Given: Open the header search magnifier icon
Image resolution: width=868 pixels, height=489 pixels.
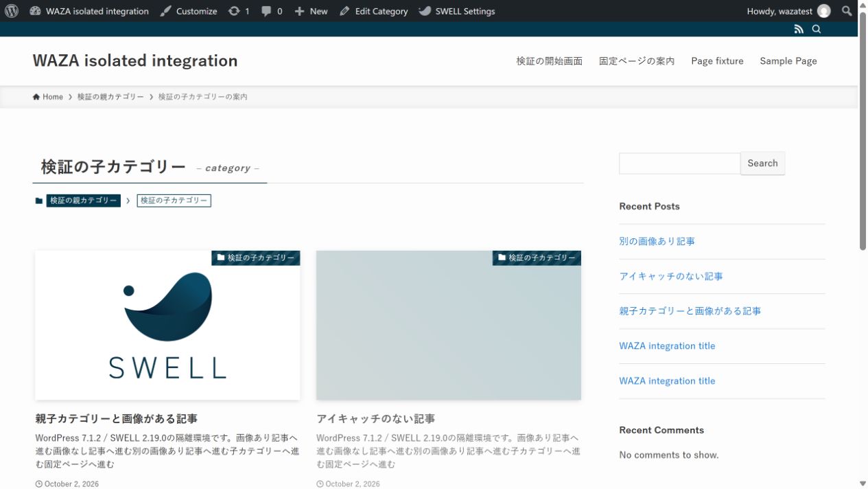Looking at the screenshot, I should 817,29.
